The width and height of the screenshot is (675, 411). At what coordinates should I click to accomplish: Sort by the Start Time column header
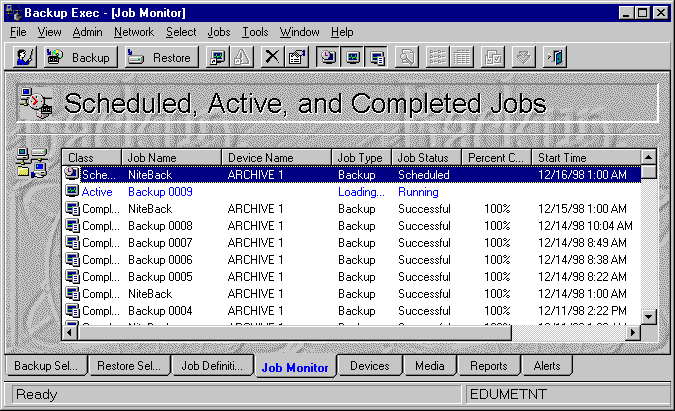[x=586, y=158]
